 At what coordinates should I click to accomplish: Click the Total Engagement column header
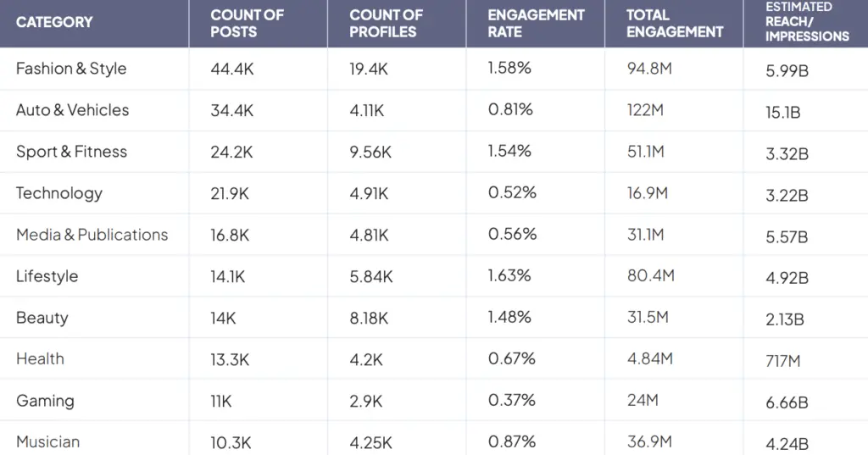(675, 24)
